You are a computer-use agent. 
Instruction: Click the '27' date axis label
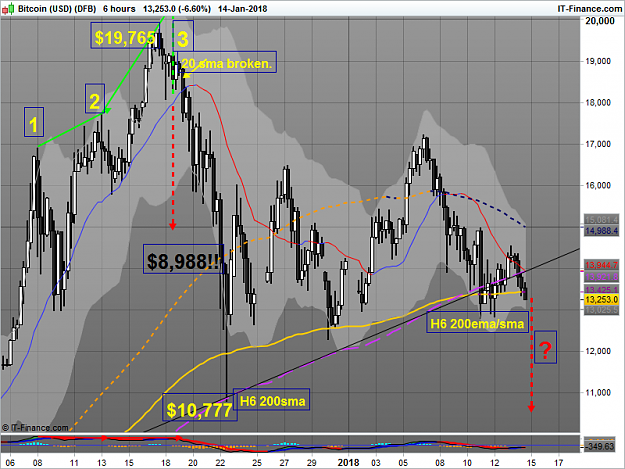(x=284, y=463)
